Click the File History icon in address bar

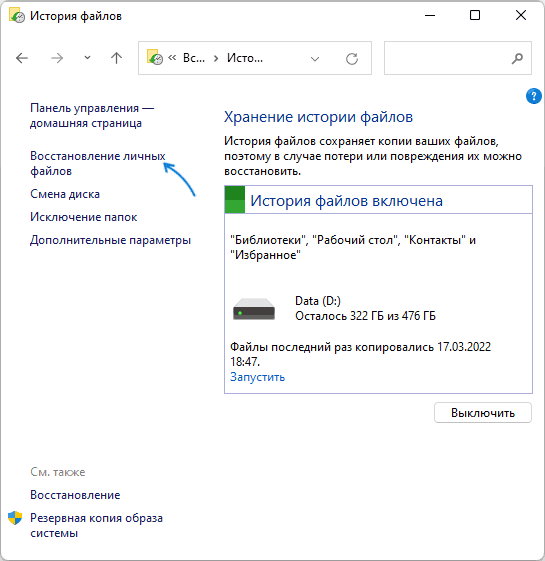point(155,57)
